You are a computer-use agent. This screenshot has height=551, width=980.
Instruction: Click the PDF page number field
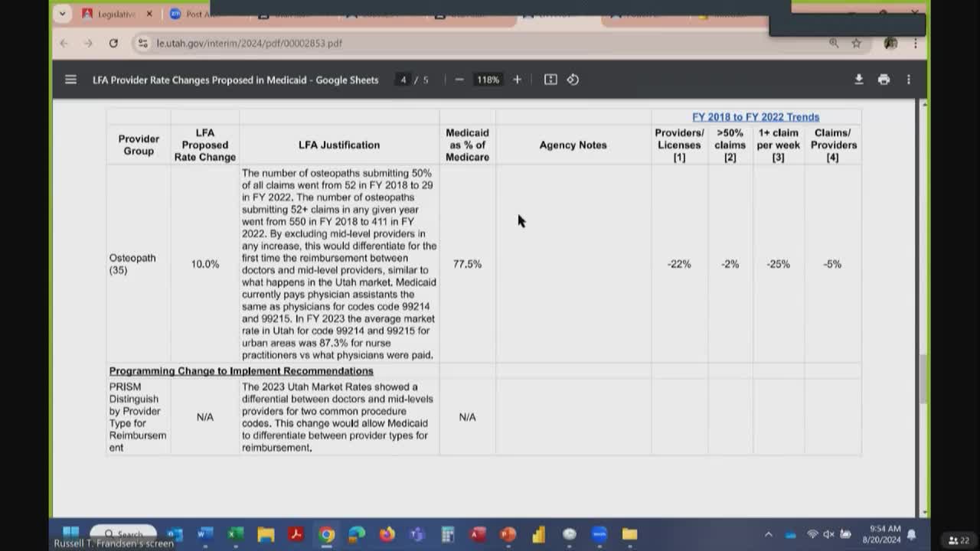point(403,80)
